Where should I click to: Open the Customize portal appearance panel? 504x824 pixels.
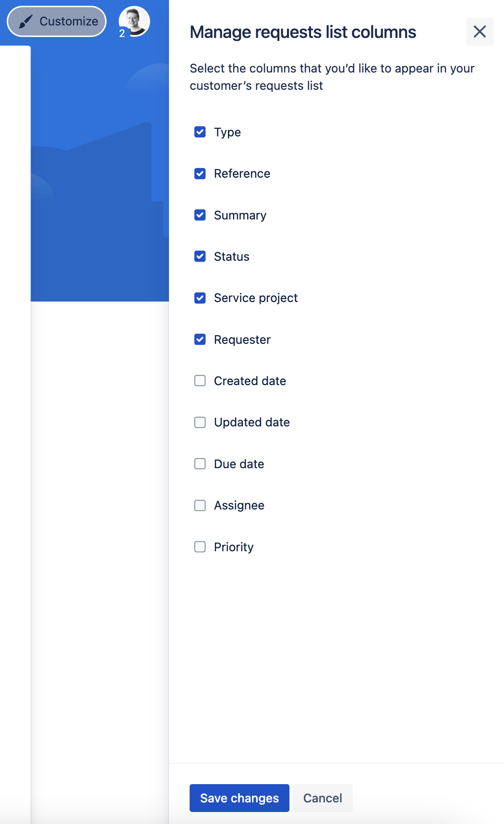(56, 21)
